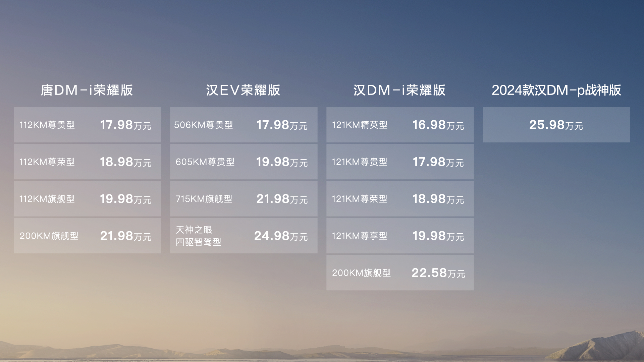Click the 22.58万元 price text
Screen dimensions: 644x362
click(438, 273)
